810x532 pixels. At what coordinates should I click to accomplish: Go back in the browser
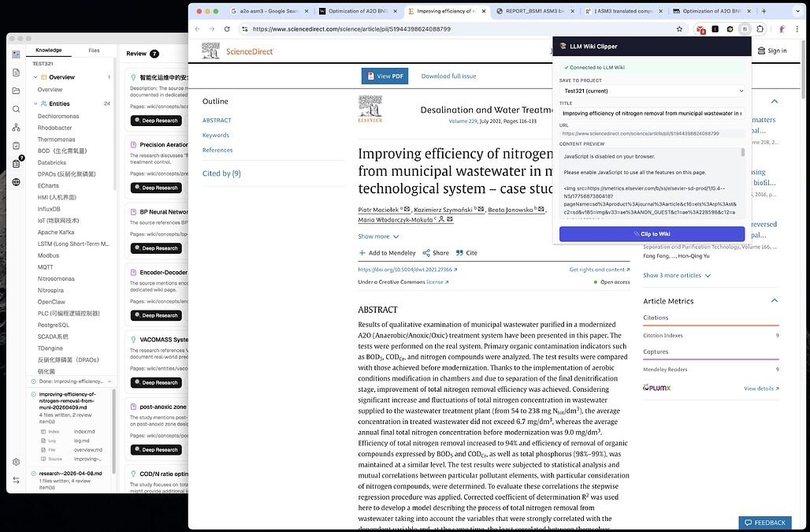pyautogui.click(x=197, y=29)
